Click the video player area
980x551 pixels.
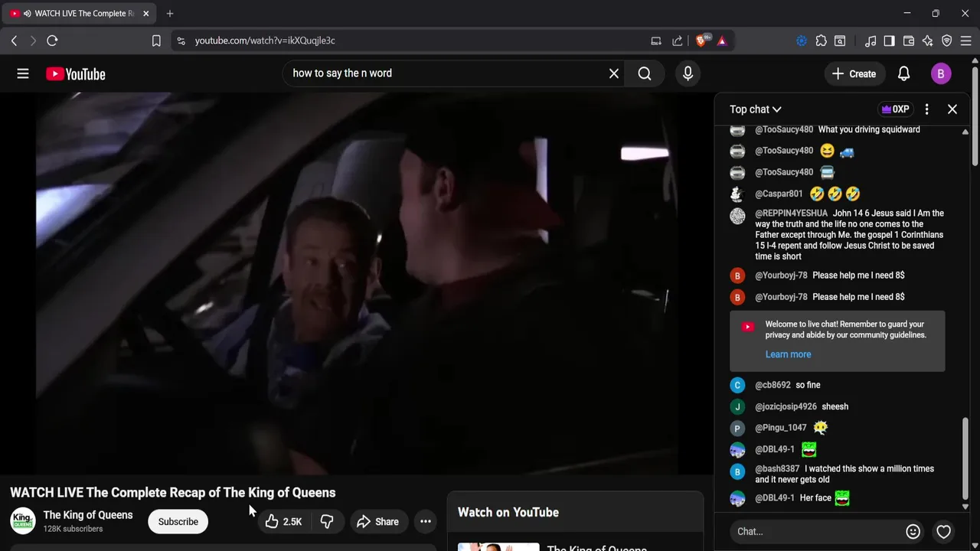356,283
